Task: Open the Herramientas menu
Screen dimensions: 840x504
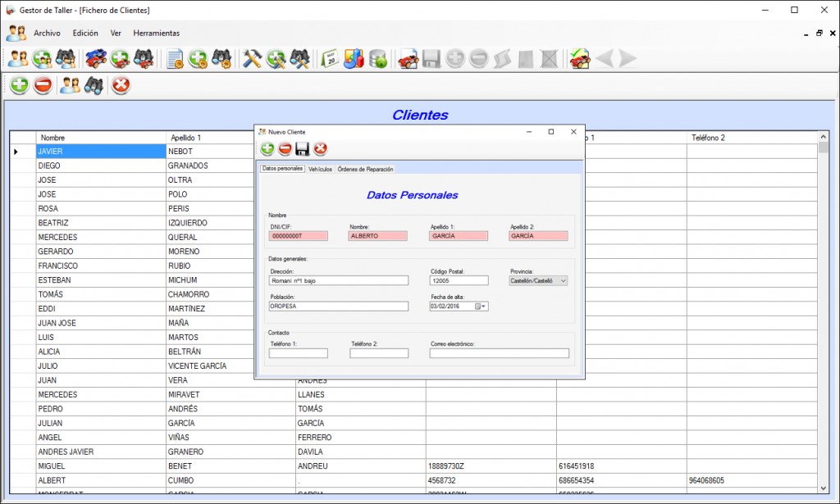Action: click(157, 33)
